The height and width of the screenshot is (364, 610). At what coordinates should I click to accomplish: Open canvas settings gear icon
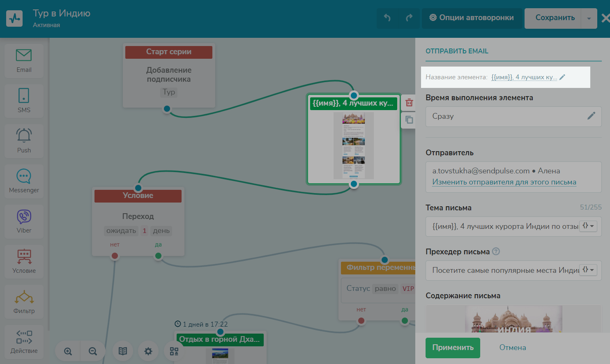[148, 351]
